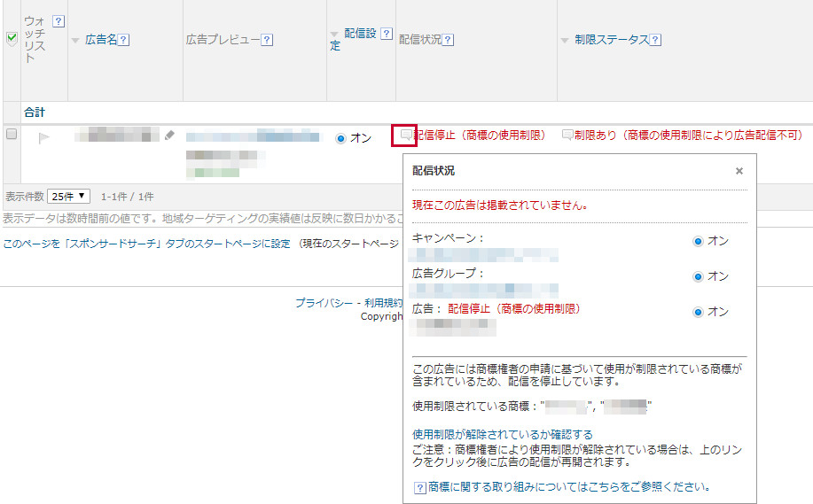Open the 表示件数 25件 dropdown

click(x=69, y=196)
